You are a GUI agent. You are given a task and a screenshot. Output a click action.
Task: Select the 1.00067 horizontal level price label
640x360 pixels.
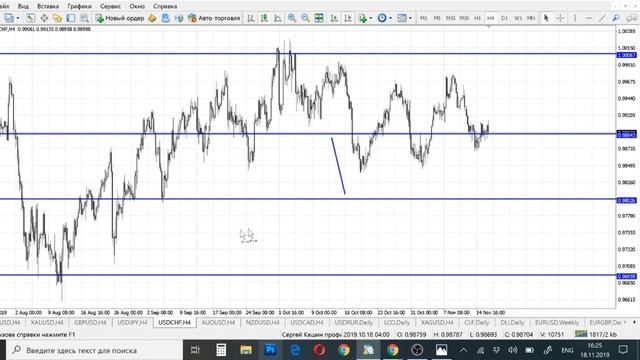tap(627, 55)
